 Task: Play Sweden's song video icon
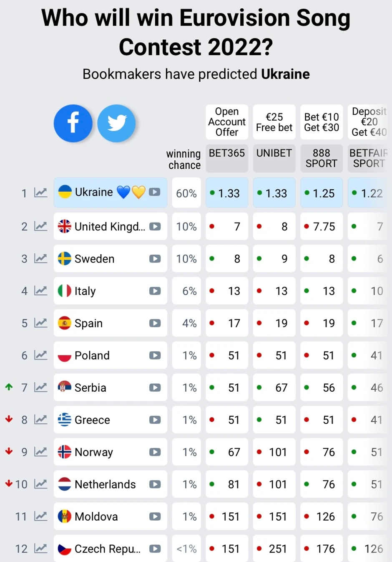click(x=155, y=259)
